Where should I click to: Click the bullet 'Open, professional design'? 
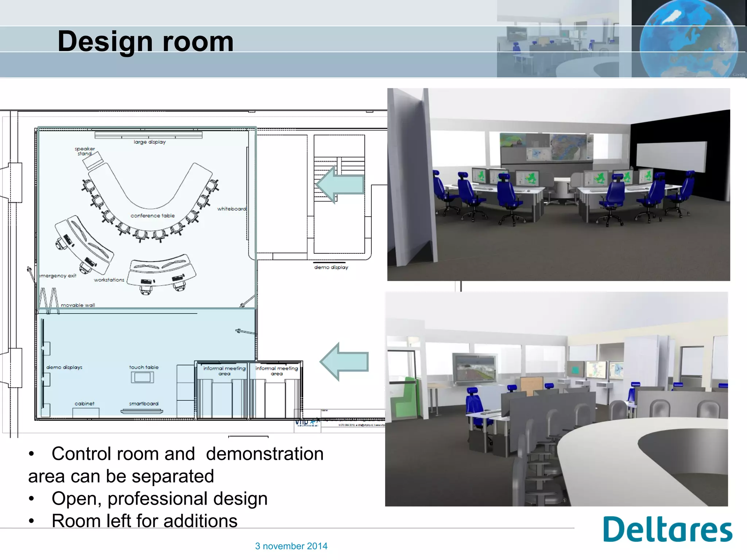coord(159,498)
